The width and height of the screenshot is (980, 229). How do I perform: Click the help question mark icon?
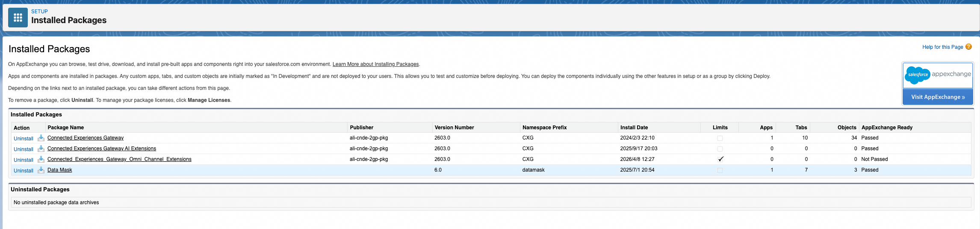coord(968,47)
